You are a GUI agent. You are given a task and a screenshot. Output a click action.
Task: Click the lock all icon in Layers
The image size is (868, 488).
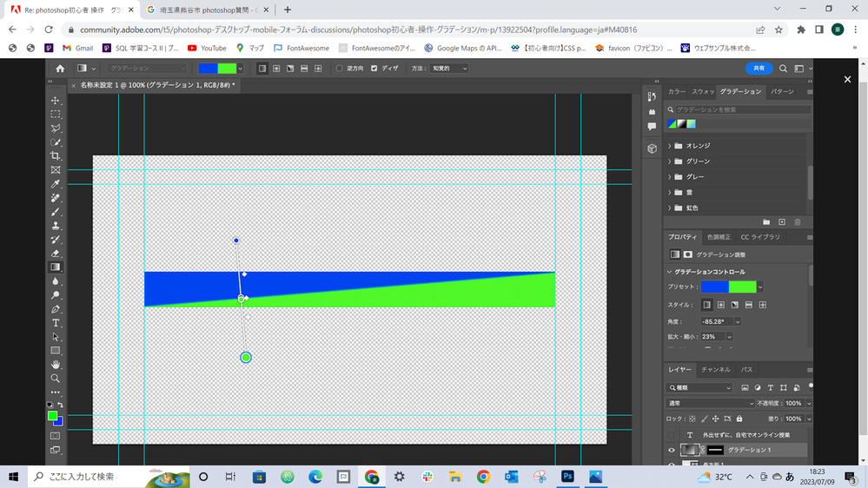pos(739,419)
